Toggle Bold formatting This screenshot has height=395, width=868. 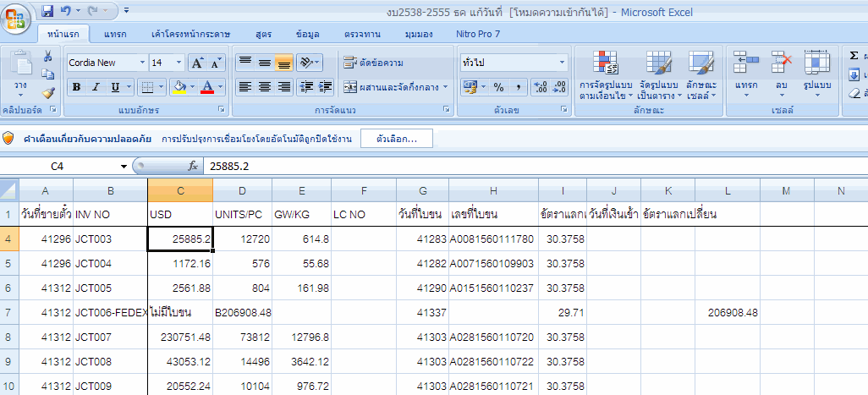(76, 87)
